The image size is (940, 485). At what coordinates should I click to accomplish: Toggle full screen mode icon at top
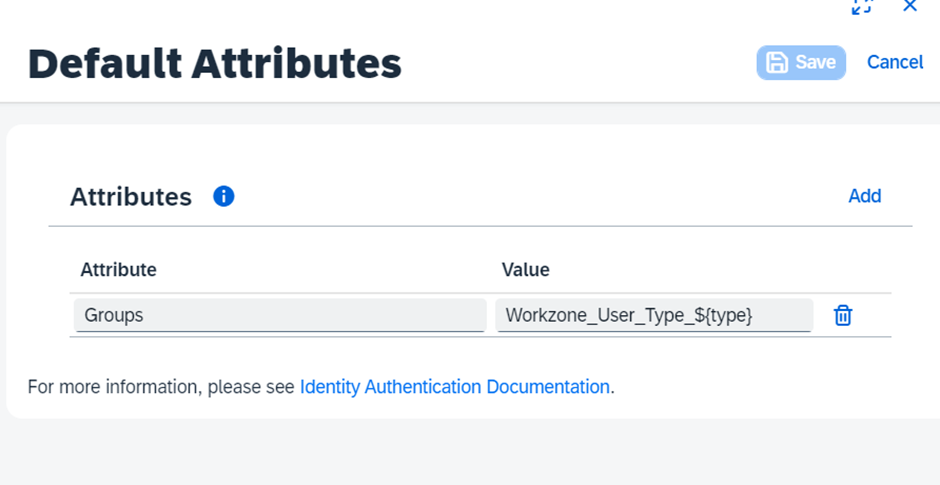pyautogui.click(x=861, y=7)
